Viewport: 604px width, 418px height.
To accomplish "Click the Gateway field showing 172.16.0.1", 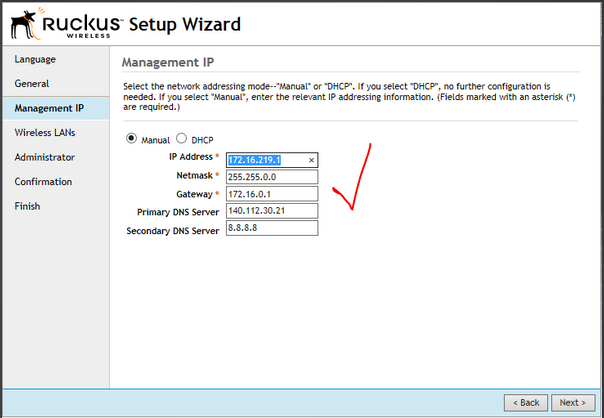I will coord(272,194).
